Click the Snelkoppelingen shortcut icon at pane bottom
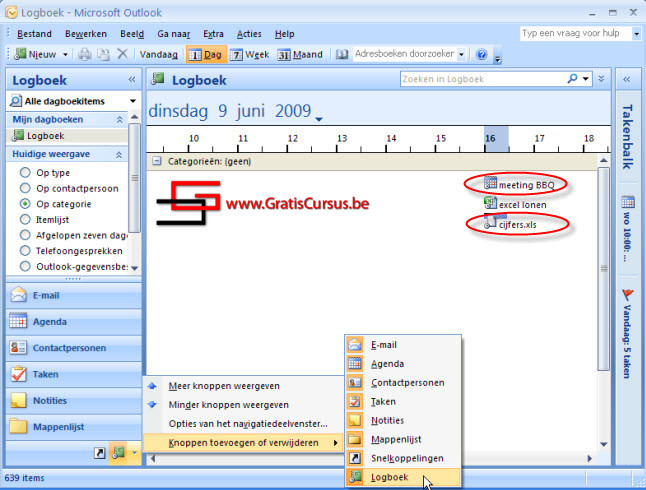 (x=99, y=453)
